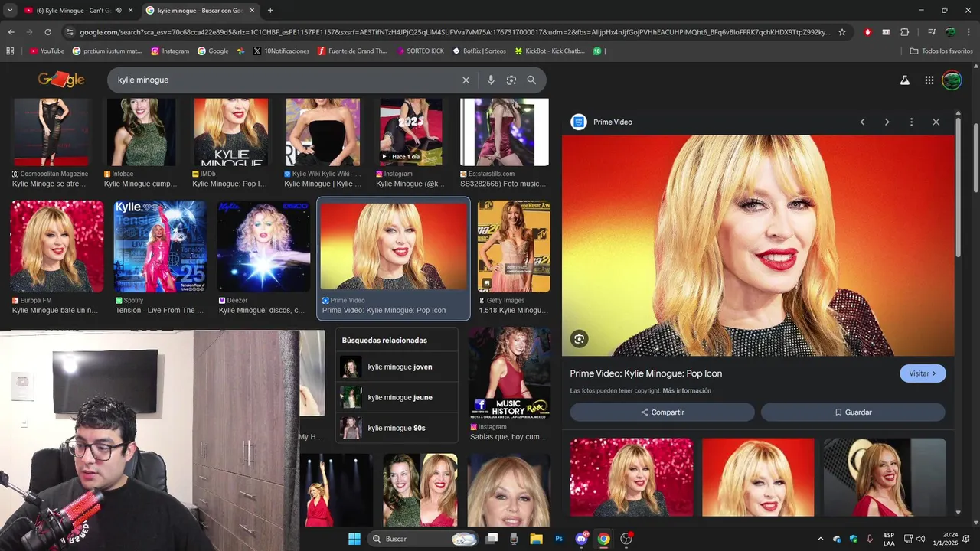Show hidden system tray icons

[821, 539]
